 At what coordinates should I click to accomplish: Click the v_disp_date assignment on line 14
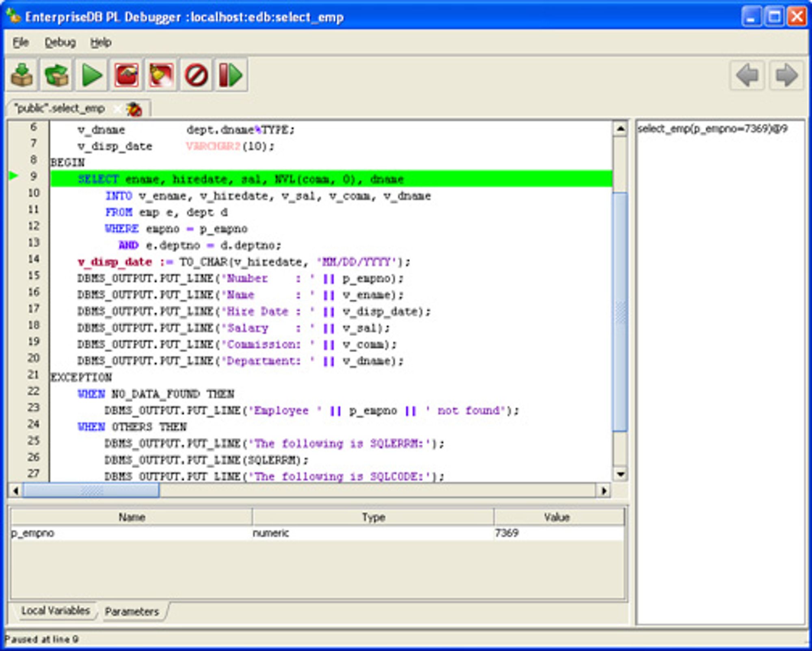tap(244, 262)
